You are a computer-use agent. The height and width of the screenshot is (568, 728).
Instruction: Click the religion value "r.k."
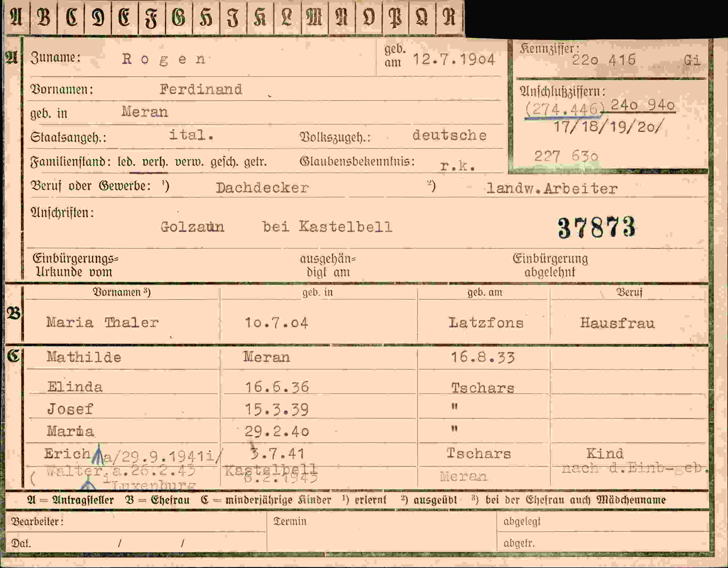click(457, 166)
